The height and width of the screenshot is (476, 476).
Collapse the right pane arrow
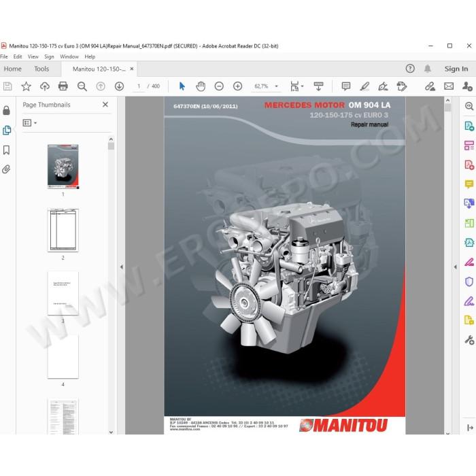pyautogui.click(x=455, y=267)
